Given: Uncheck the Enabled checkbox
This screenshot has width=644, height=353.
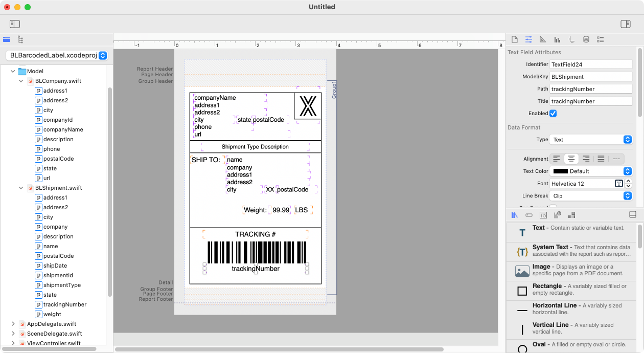Looking at the screenshot, I should [553, 113].
